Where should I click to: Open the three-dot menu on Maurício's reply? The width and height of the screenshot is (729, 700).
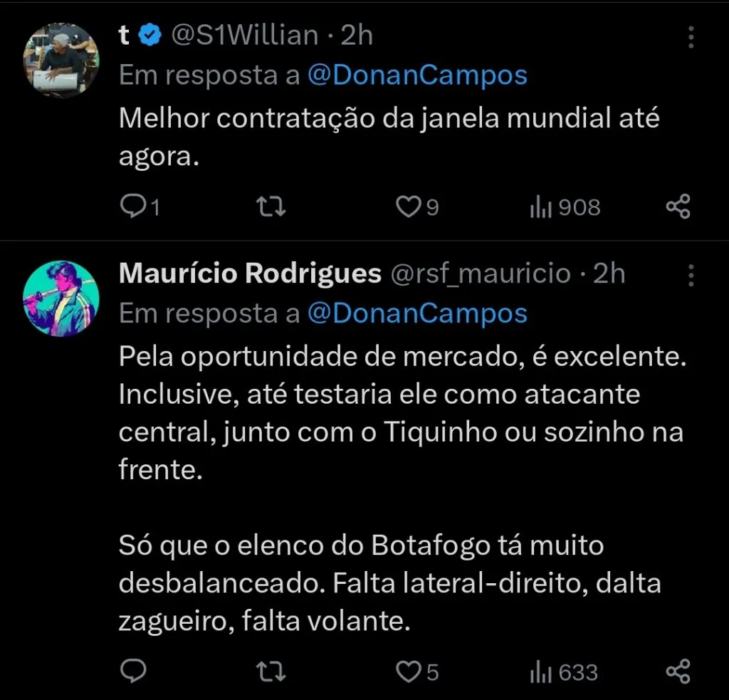tap(691, 274)
